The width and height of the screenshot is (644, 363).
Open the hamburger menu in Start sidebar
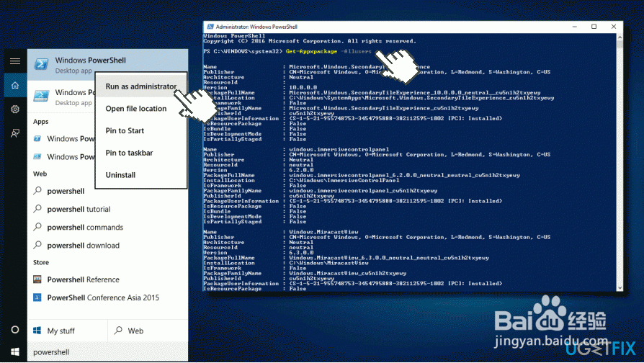15,61
